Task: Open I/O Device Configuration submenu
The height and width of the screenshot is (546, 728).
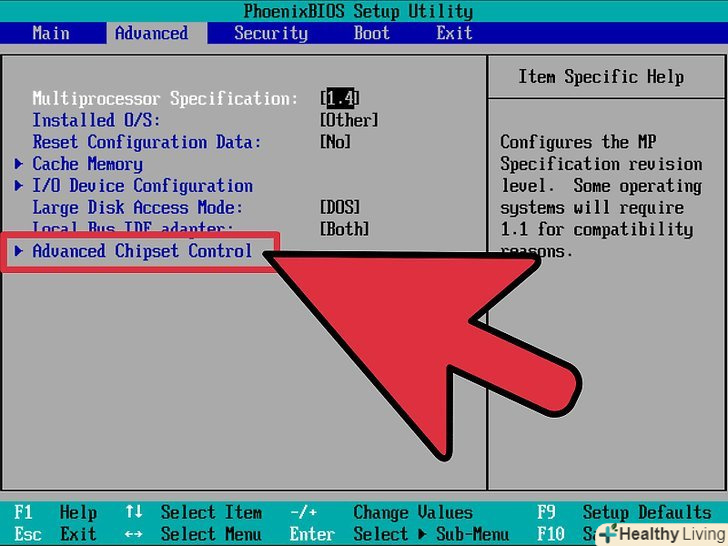Action: point(143,186)
